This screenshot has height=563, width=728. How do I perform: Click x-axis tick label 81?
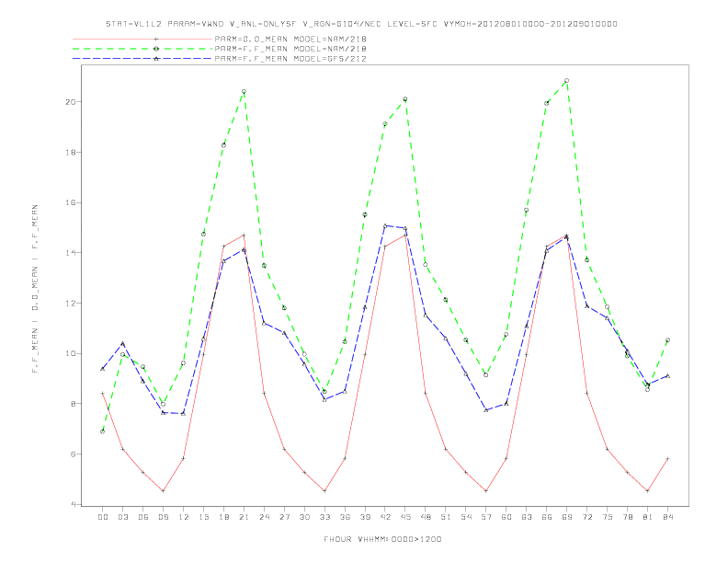(647, 517)
